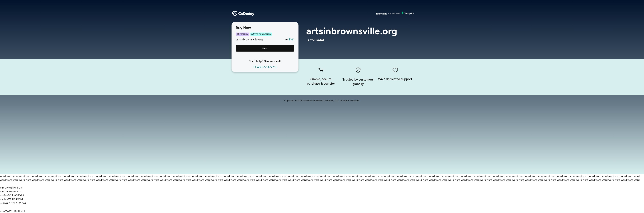Click 'Trusted by customers globally' text
Screen dimensions: 644x213
(x=358, y=82)
